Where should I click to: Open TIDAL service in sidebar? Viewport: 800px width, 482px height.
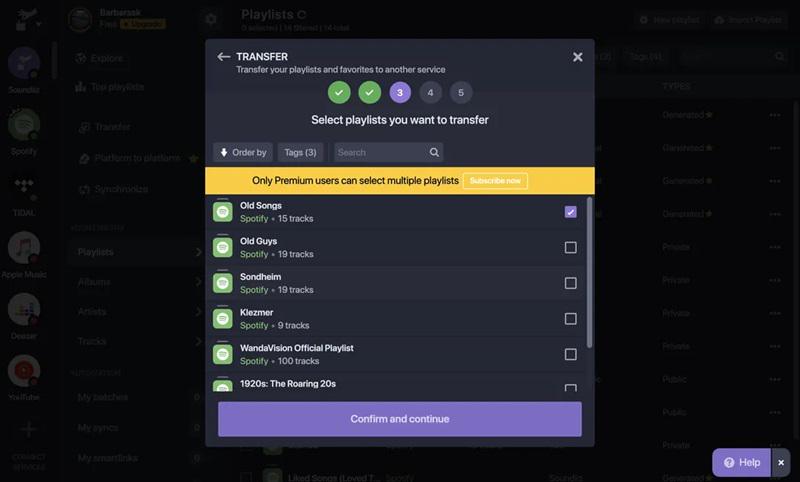point(24,188)
